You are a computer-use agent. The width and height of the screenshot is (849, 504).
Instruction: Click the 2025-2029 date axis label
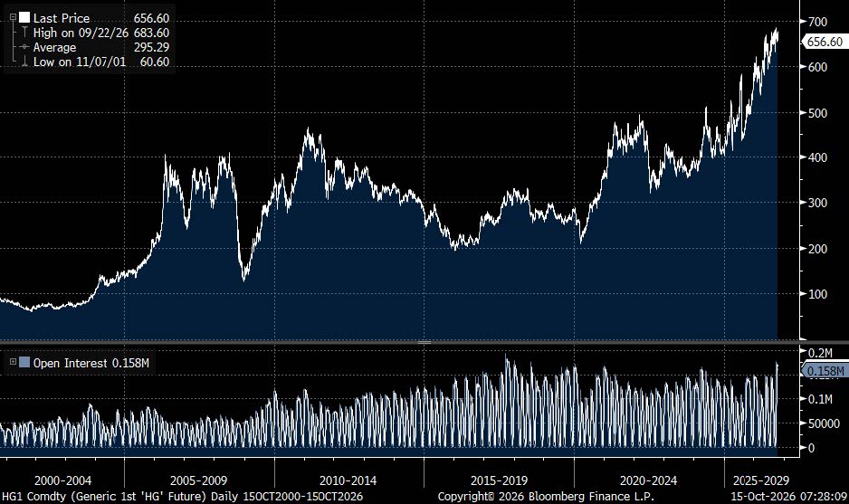760,480
